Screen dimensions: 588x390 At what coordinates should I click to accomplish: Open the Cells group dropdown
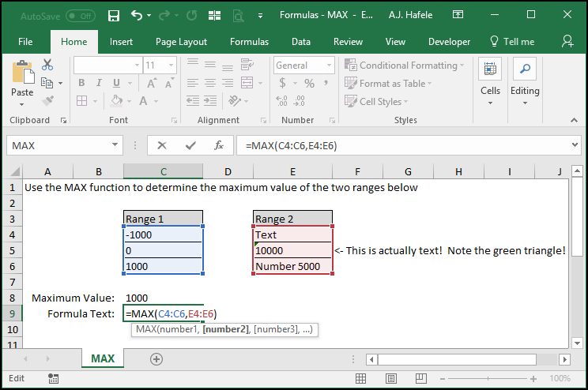(x=490, y=83)
